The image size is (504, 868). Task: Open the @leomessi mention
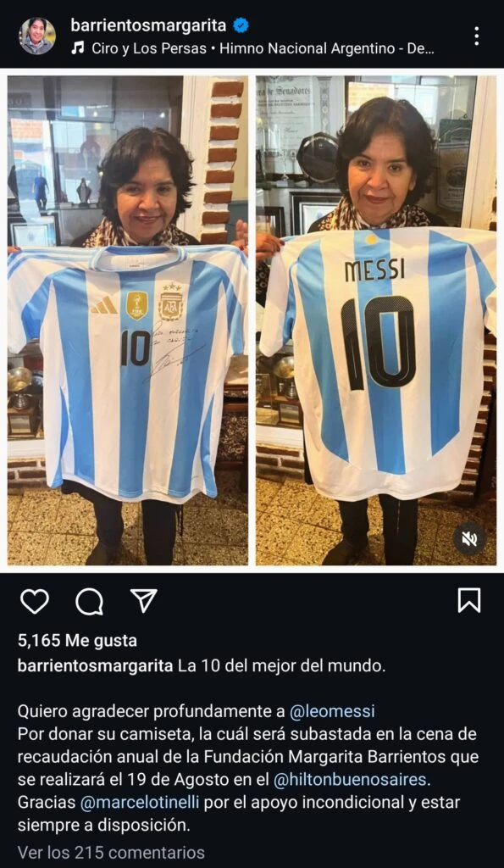(x=332, y=711)
